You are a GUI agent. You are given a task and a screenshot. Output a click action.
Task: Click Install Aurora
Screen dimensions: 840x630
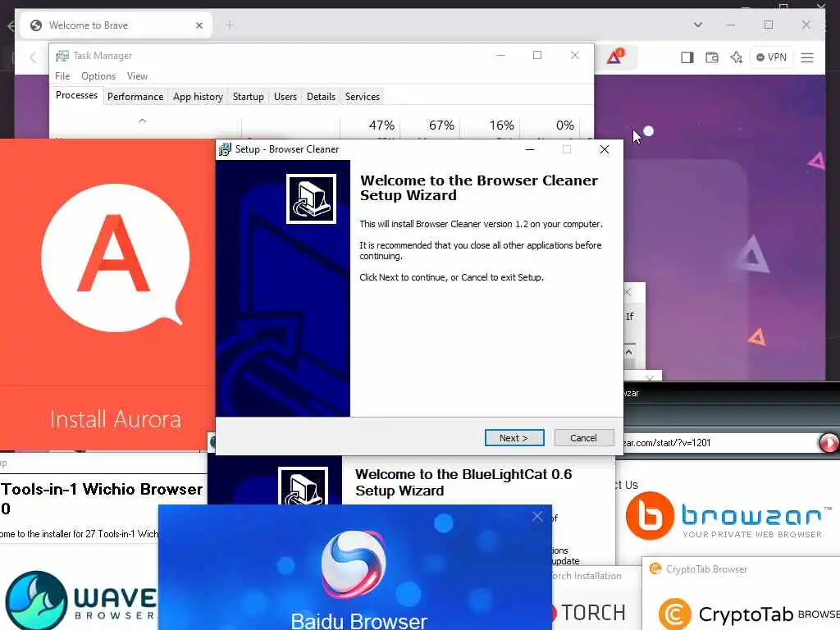(x=115, y=419)
